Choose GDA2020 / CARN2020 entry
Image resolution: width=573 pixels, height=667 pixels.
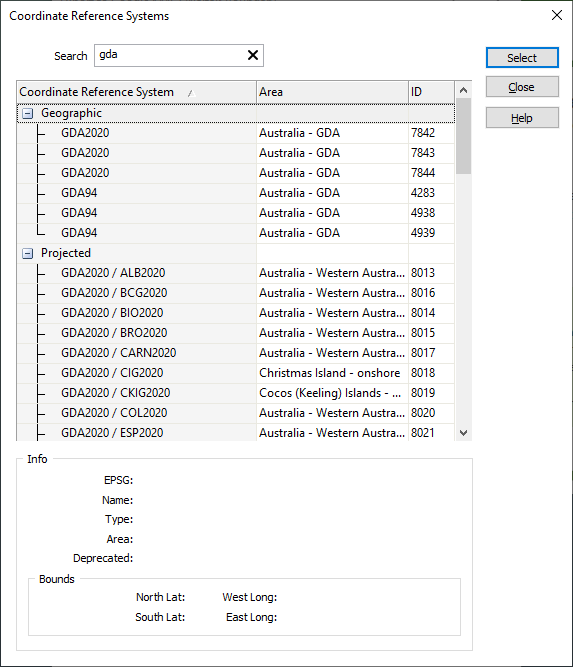point(236,353)
